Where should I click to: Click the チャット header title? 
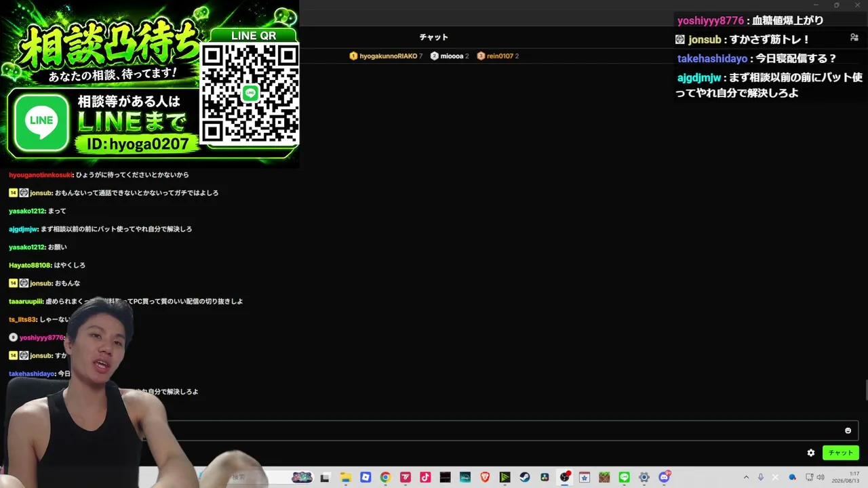coord(434,37)
